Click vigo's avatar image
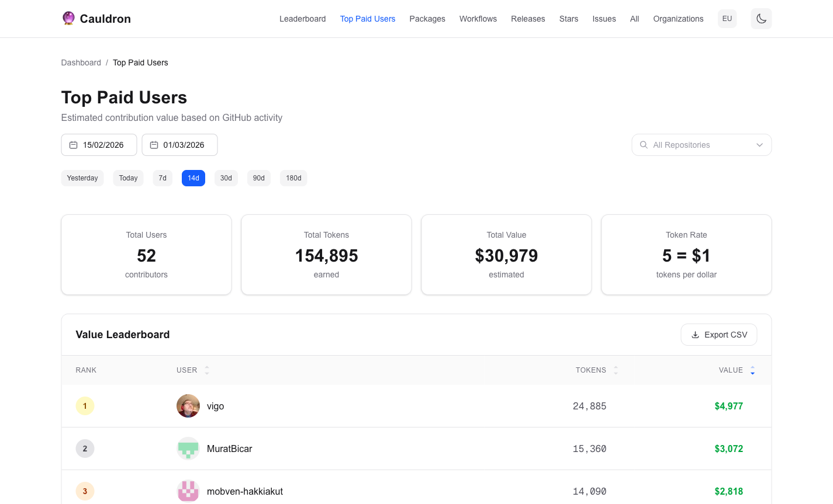The width and height of the screenshot is (833, 504). pyautogui.click(x=188, y=405)
